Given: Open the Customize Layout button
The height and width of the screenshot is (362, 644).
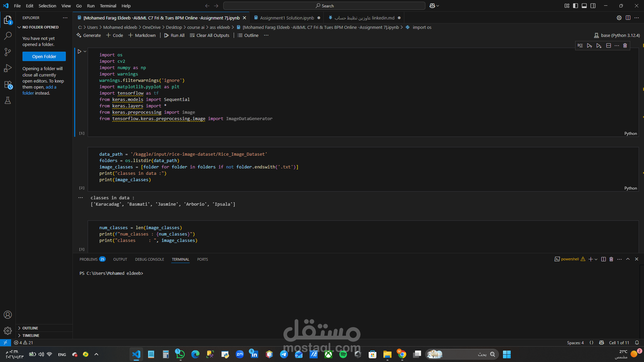Looking at the screenshot, I should pyautogui.click(x=567, y=6).
